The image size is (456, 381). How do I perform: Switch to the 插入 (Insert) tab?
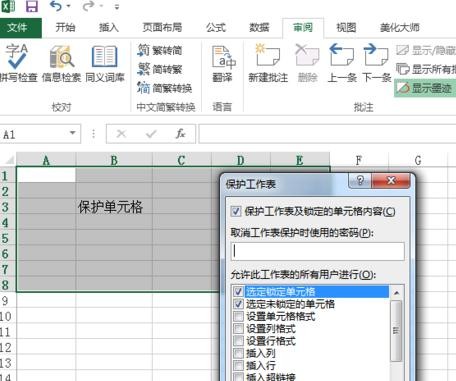tap(109, 27)
